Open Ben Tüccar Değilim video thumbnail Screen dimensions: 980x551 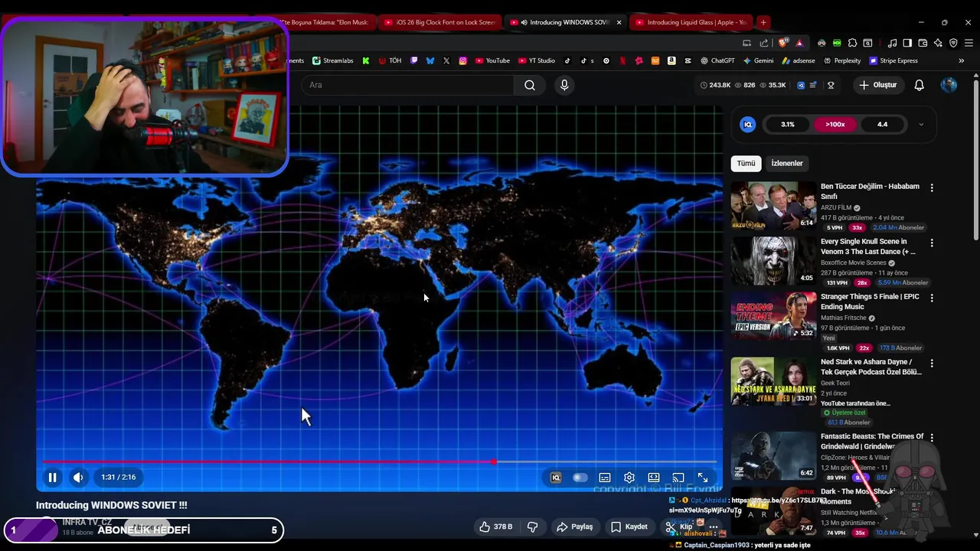pos(773,205)
